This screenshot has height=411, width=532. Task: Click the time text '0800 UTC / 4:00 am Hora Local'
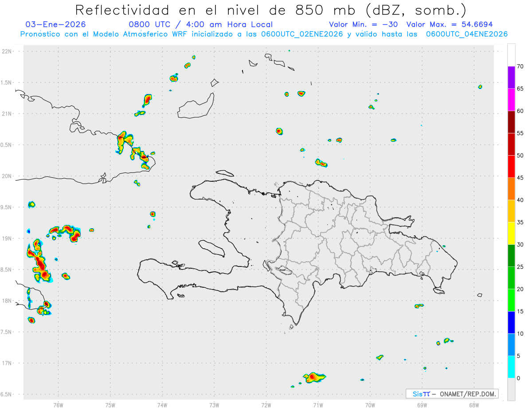(200, 24)
